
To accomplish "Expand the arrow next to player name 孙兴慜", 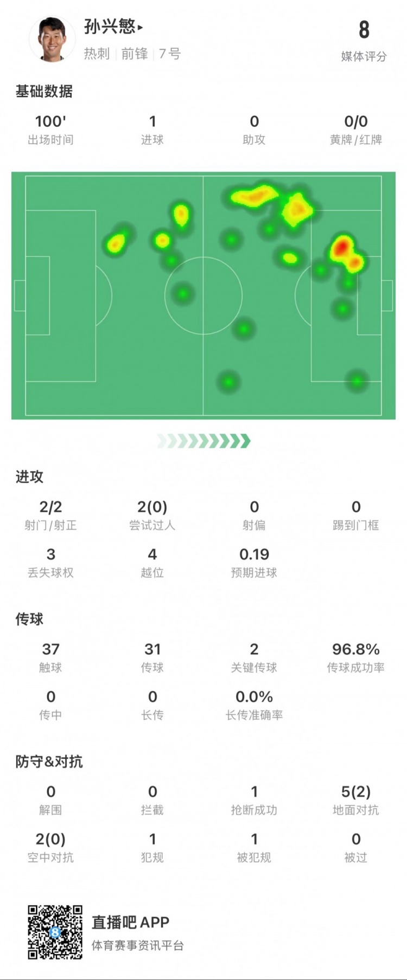I will point(140,27).
